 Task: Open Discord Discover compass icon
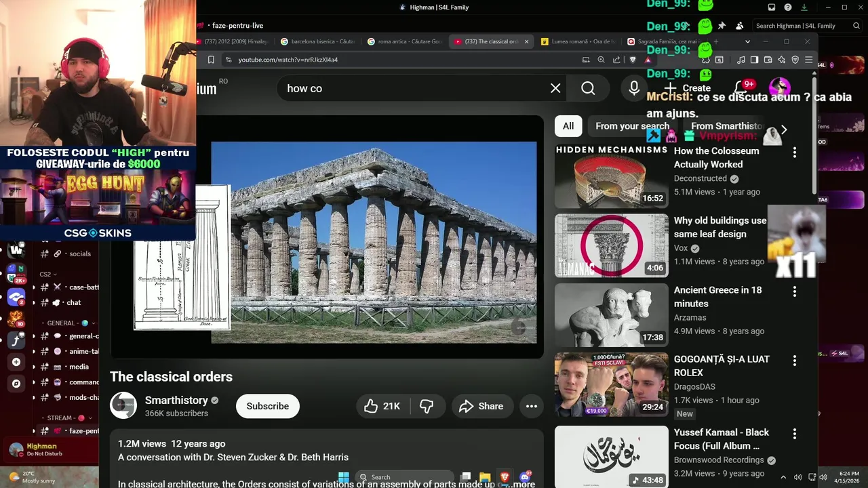[16, 384]
